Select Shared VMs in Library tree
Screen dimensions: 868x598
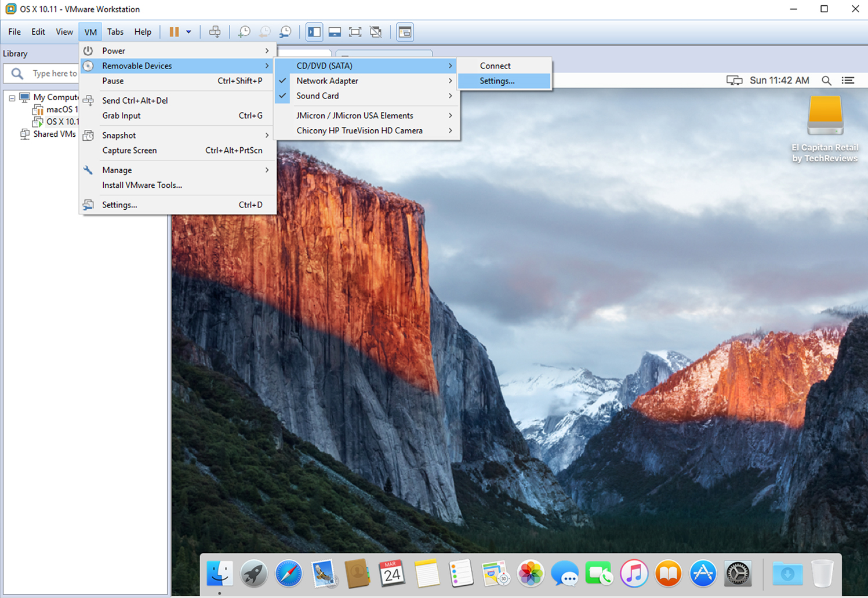click(x=48, y=134)
